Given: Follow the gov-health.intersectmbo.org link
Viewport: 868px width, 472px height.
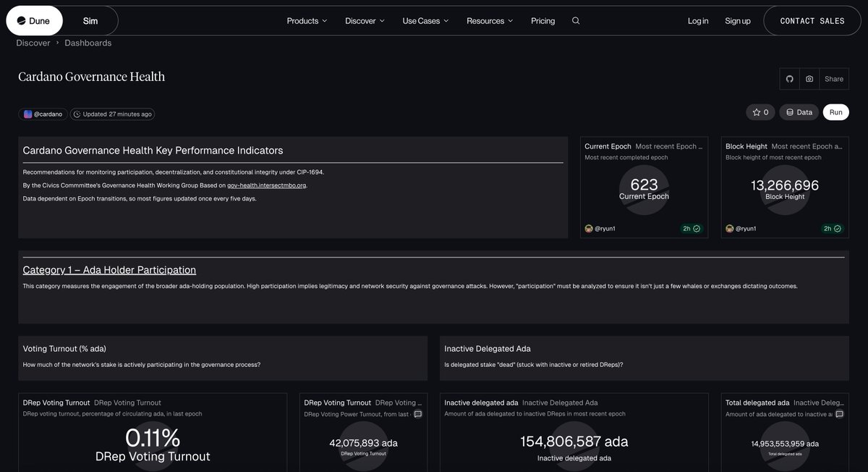Looking at the screenshot, I should tap(267, 185).
